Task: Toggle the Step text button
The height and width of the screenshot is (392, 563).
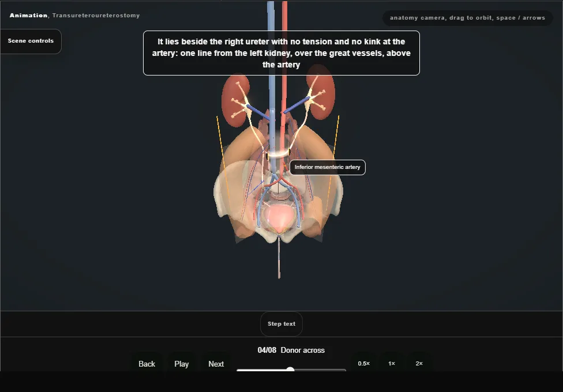Action: (x=281, y=324)
